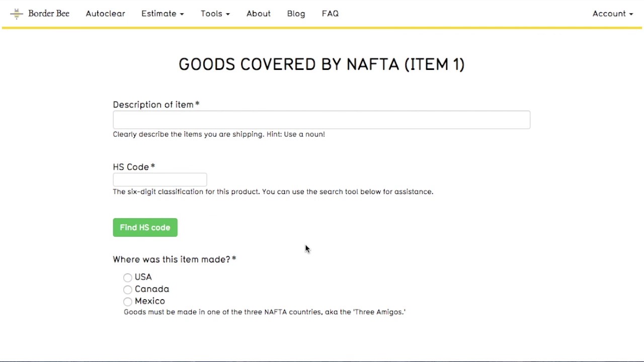This screenshot has width=644, height=362.
Task: Open the Autoclear page
Action: (105, 14)
